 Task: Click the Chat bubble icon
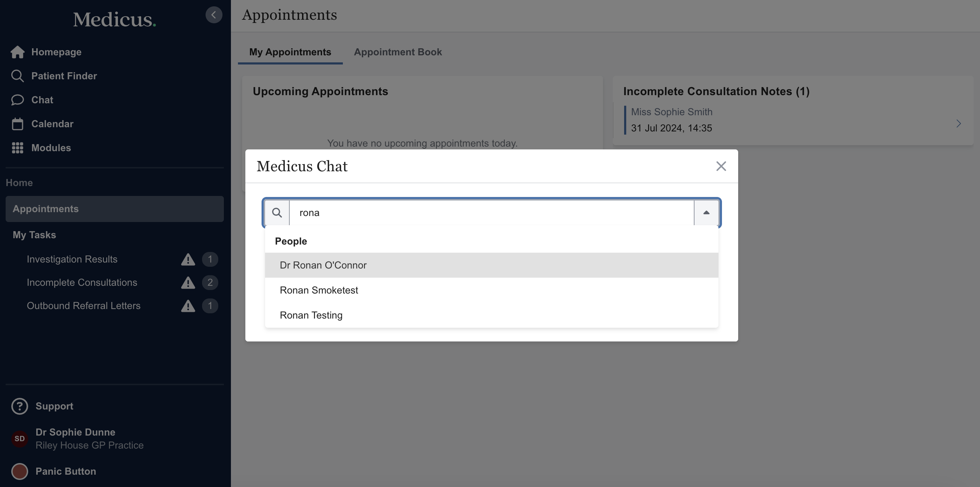(18, 100)
